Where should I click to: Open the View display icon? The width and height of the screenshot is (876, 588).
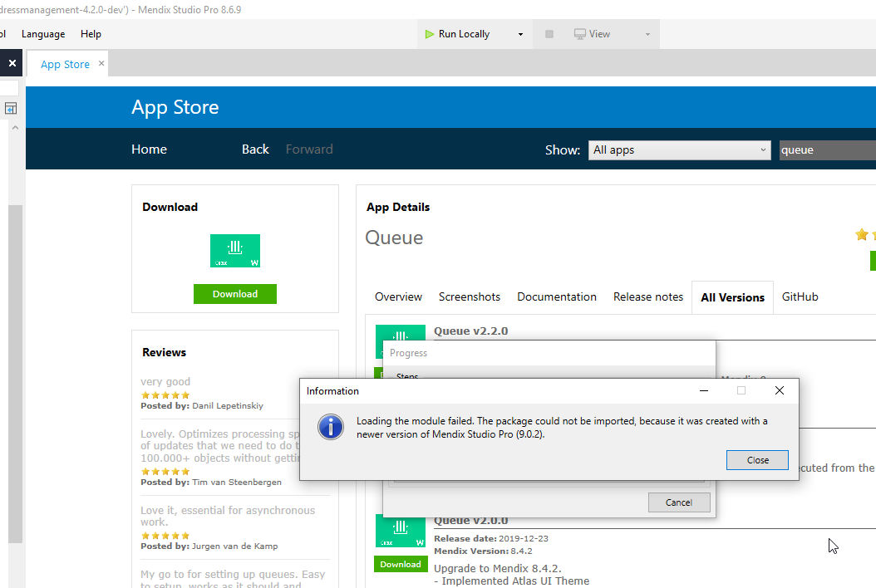click(x=579, y=33)
